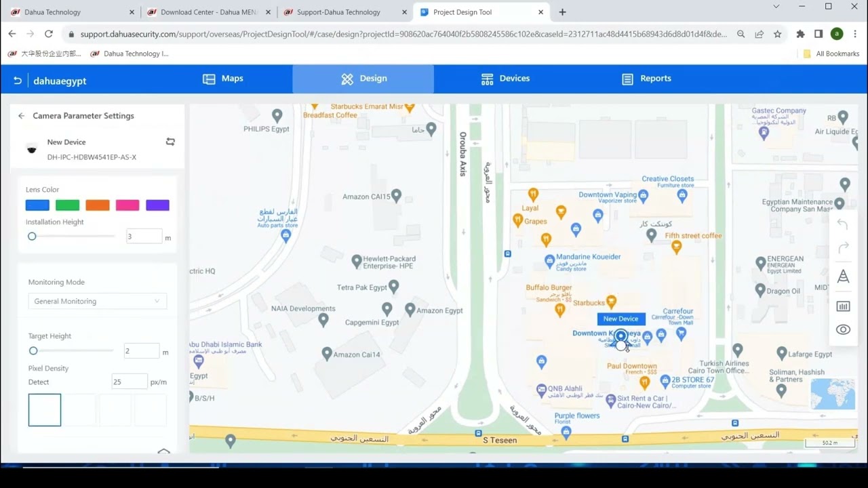This screenshot has width=868, height=488.
Task: Select the highlighted pixel density preview box
Action: 45,410
